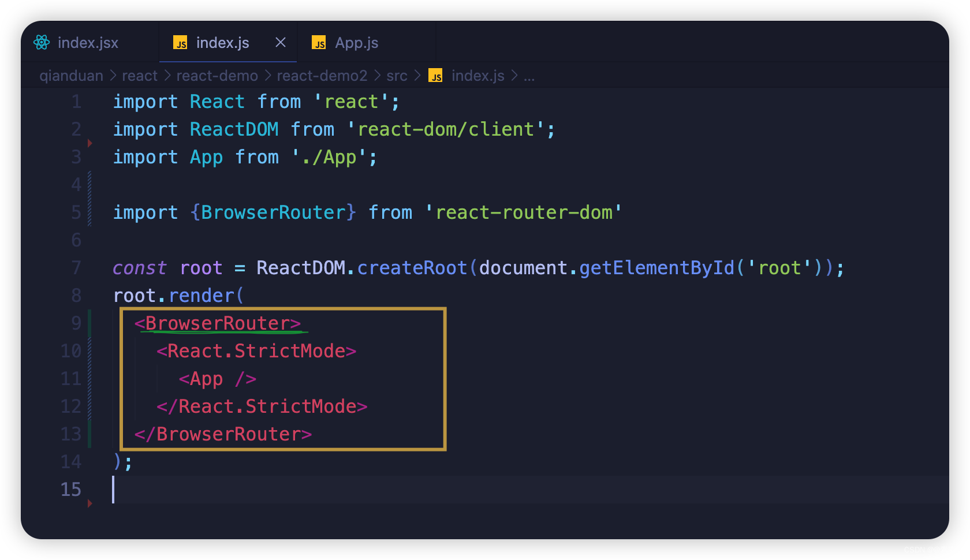
Task: Click opening <BrowserRouter> tag on line 9
Action: (x=218, y=323)
